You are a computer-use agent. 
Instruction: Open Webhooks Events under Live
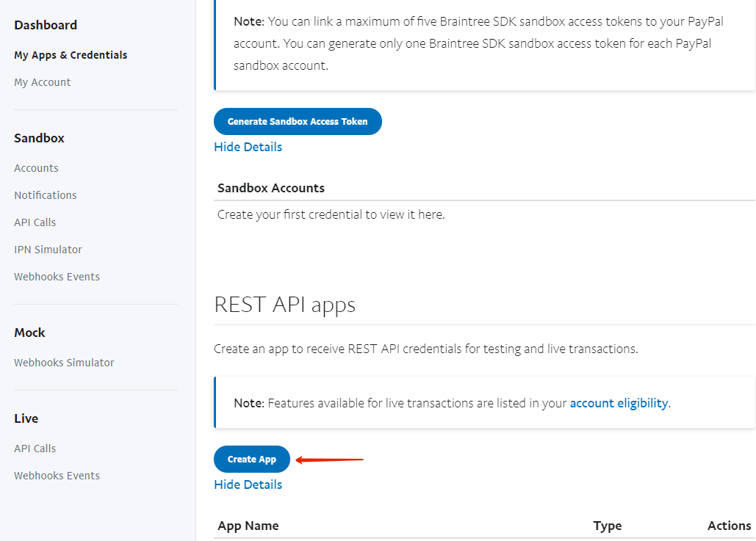[x=57, y=476]
